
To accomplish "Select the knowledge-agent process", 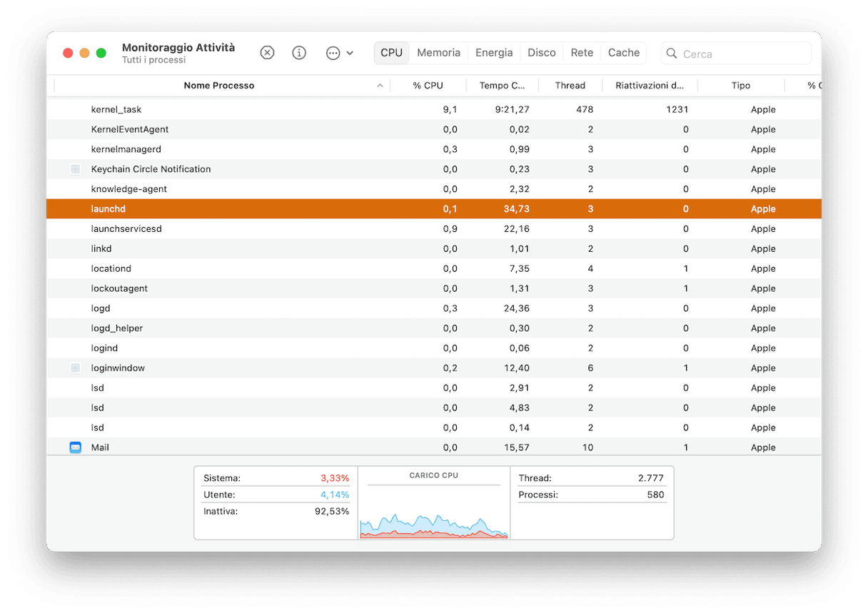I will [434, 189].
